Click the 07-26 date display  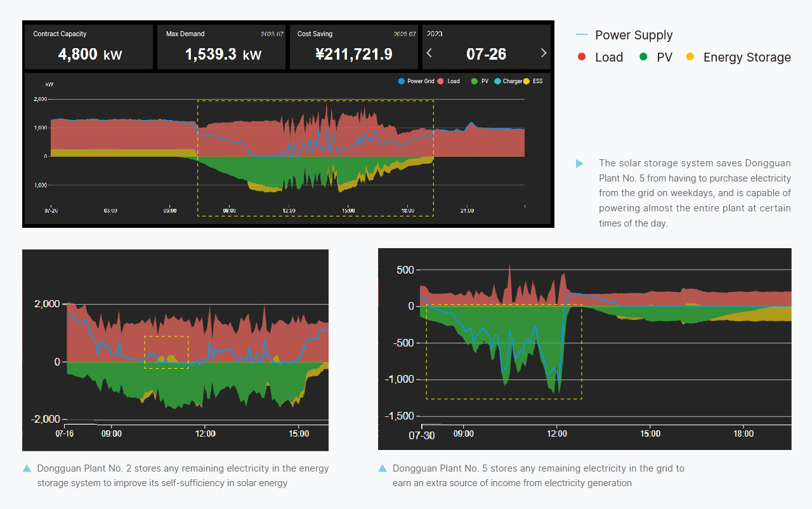[x=486, y=54]
